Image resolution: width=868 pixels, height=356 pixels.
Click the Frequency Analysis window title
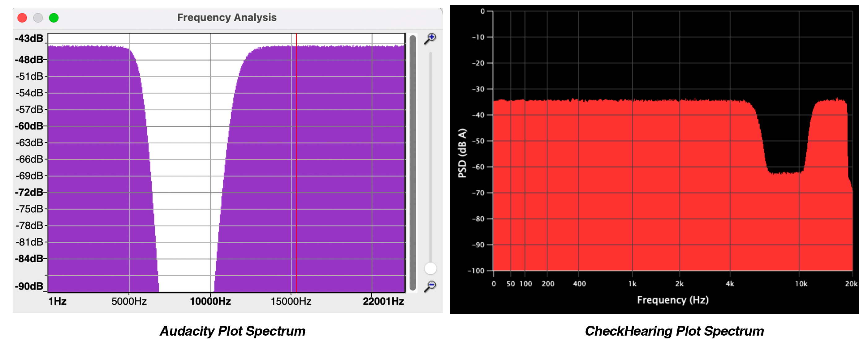pos(227,18)
